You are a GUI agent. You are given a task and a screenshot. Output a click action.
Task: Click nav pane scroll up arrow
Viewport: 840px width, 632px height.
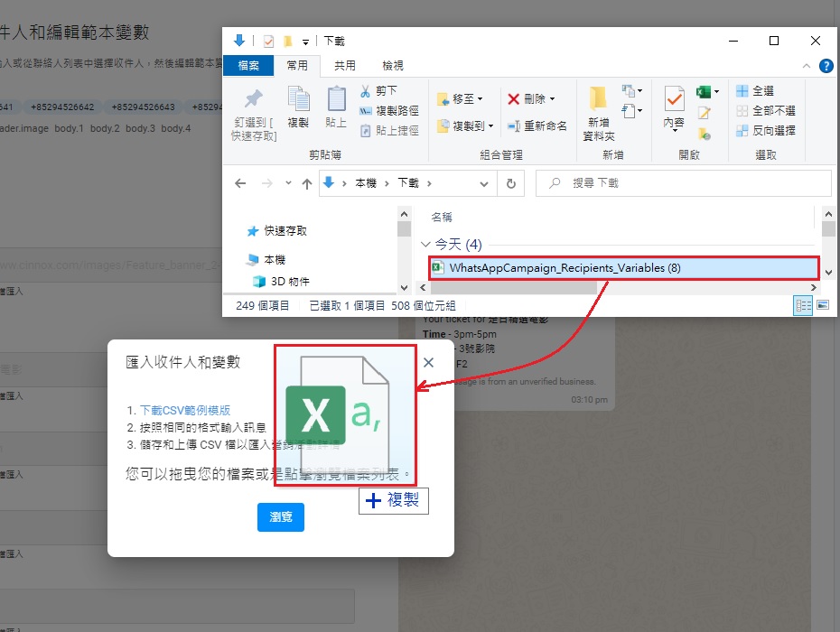pyautogui.click(x=405, y=214)
